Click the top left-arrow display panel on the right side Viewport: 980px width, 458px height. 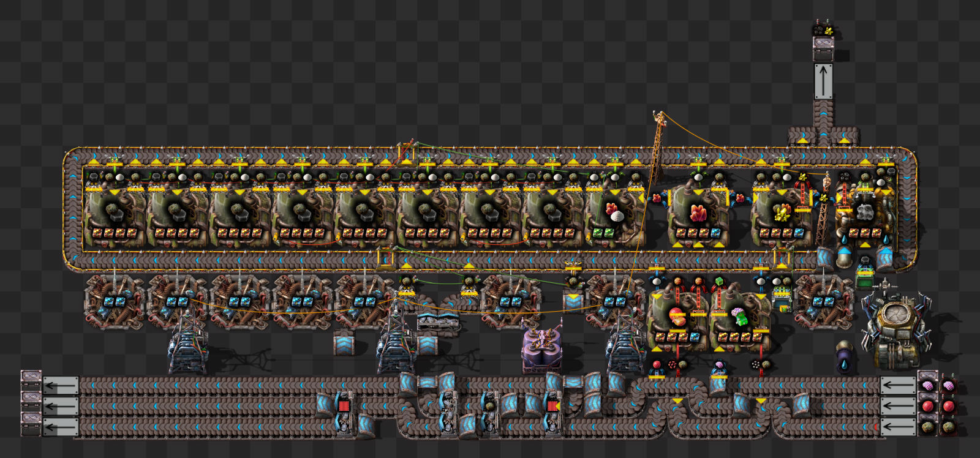click(x=897, y=385)
